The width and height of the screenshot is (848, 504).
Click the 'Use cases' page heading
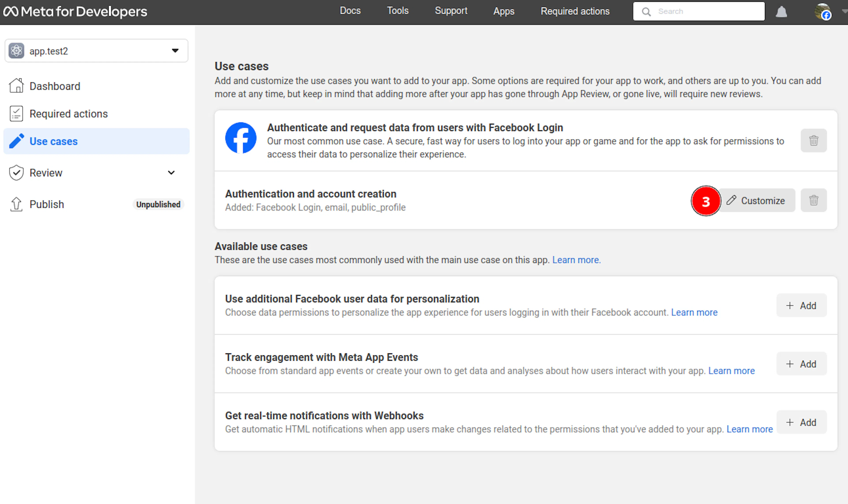coord(241,66)
